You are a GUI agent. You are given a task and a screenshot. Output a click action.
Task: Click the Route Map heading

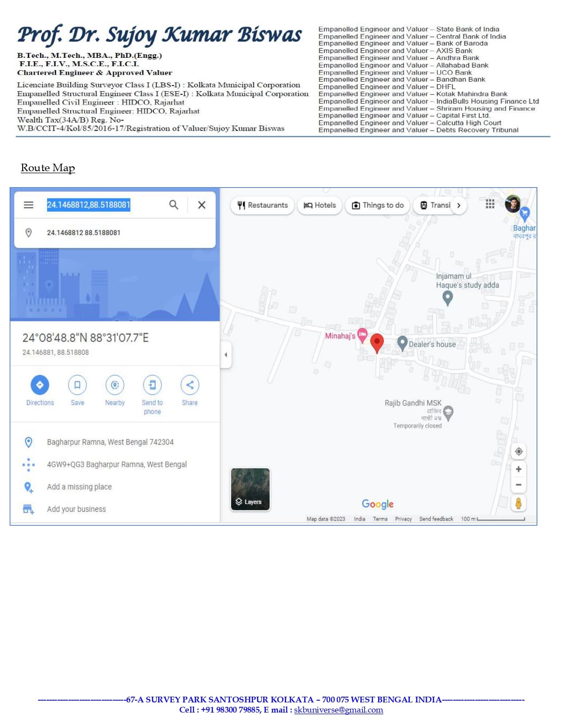(48, 168)
